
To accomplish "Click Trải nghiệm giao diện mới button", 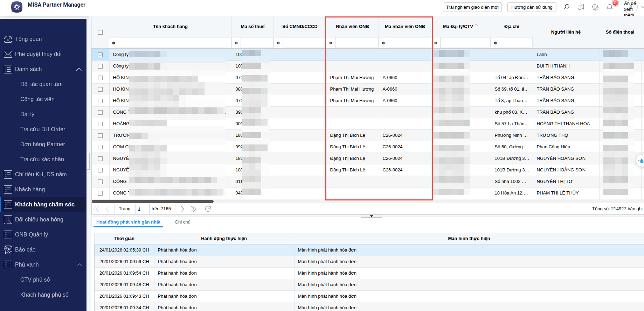I will coord(472,7).
